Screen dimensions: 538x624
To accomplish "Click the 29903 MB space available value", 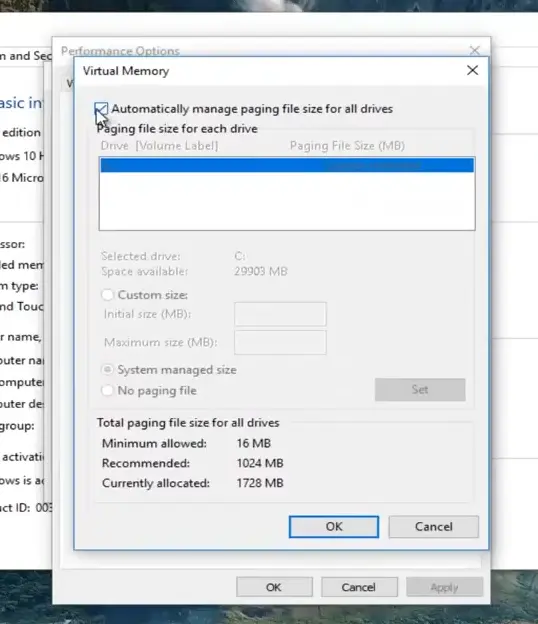I will click(261, 271).
